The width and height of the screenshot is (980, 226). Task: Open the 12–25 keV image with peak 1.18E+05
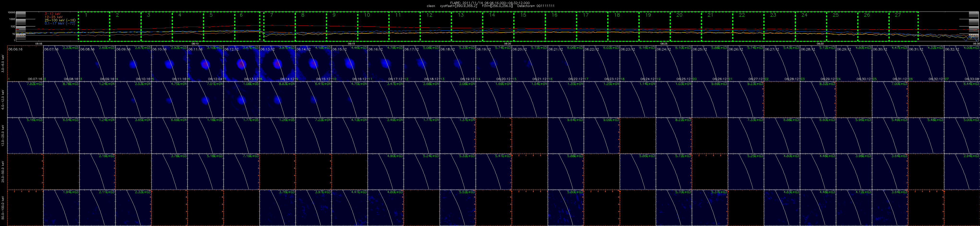point(205,136)
